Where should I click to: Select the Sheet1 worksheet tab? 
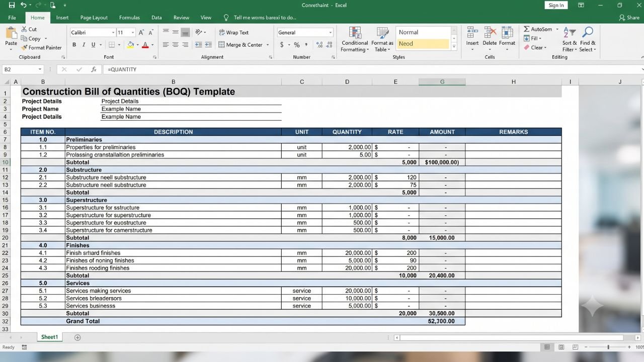tap(49, 337)
